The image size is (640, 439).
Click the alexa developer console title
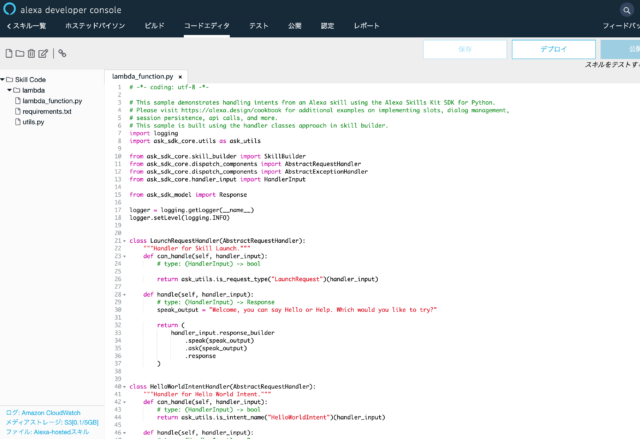[x=71, y=10]
